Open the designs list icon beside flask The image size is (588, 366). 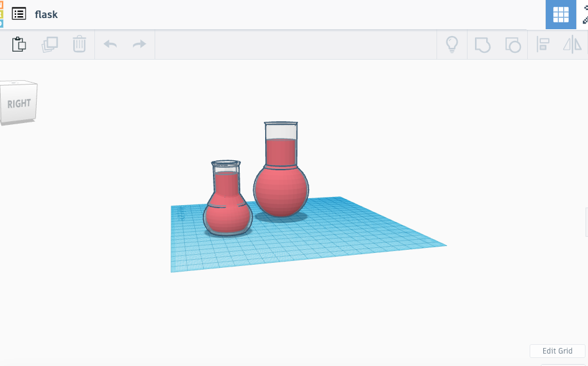(x=19, y=14)
